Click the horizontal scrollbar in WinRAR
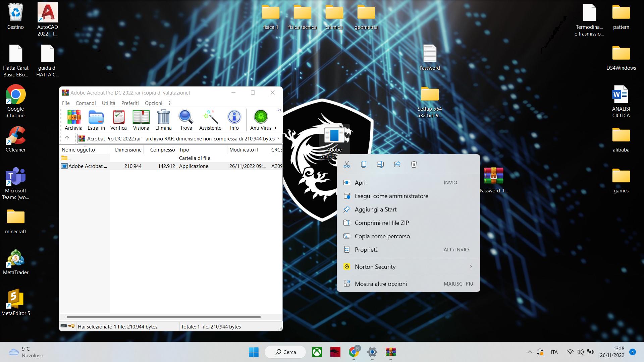644x362 pixels. point(163,317)
